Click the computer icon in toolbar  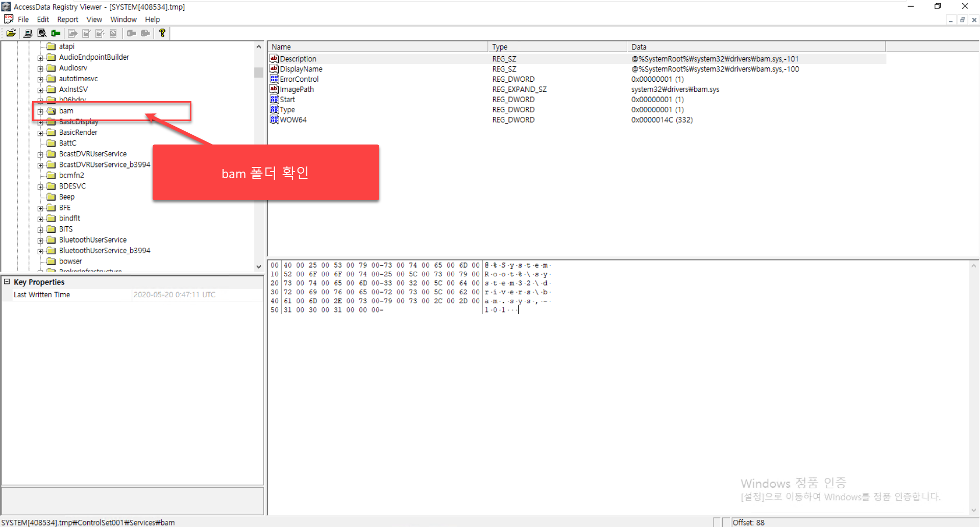click(28, 33)
